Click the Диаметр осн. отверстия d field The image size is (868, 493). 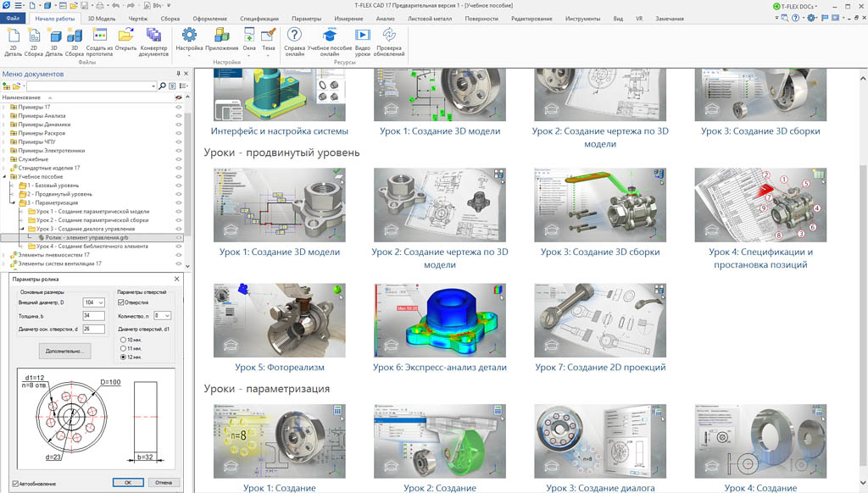[93, 329]
